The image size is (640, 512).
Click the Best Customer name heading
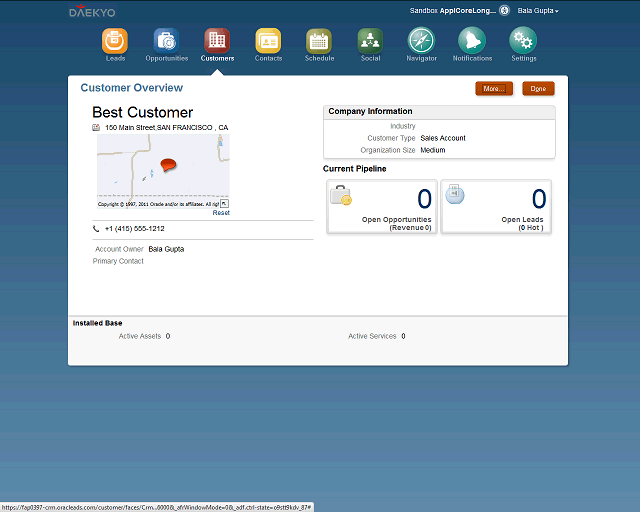coord(142,112)
